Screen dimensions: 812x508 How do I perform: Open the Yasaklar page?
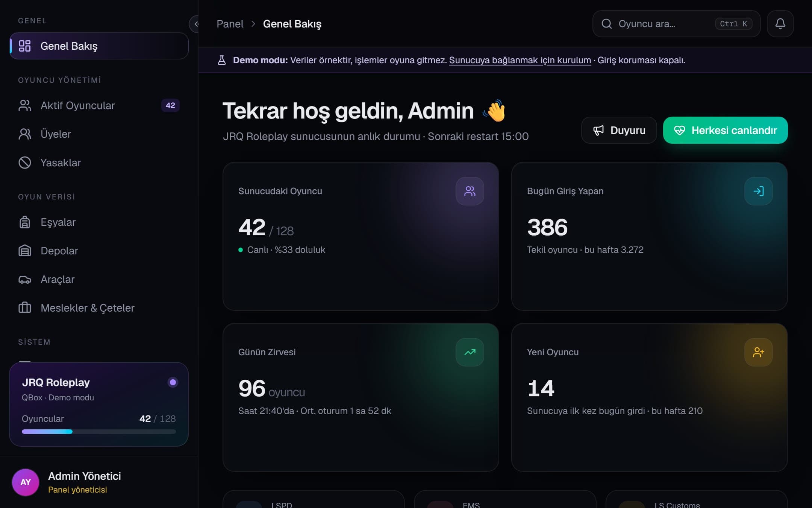99,163
